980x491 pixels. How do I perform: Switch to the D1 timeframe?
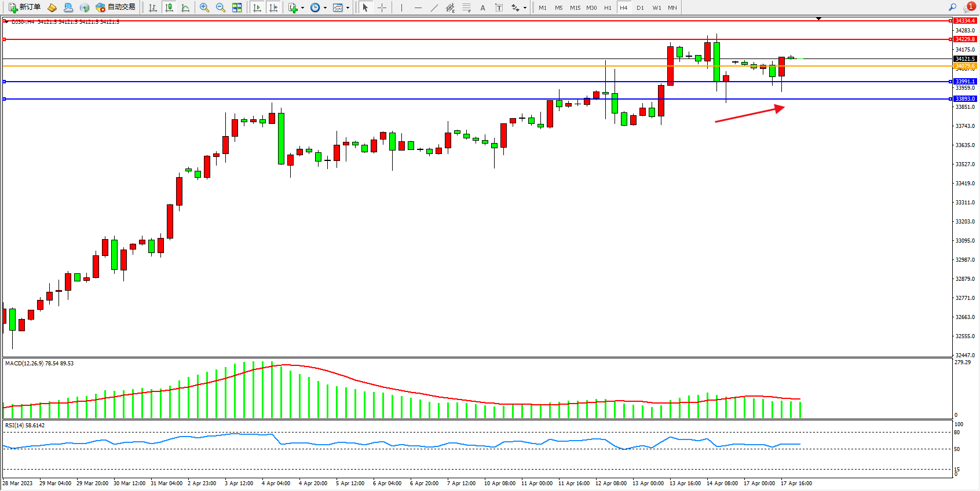(x=640, y=8)
